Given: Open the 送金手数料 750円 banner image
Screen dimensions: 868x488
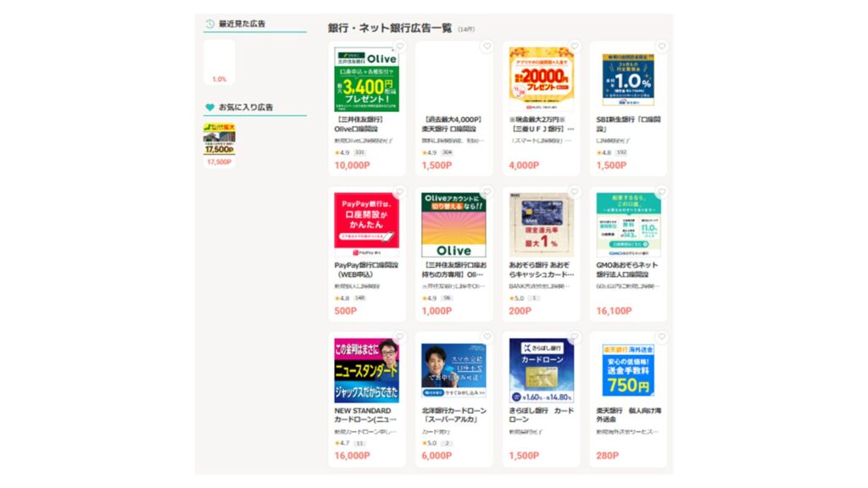Looking at the screenshot, I should 628,370.
